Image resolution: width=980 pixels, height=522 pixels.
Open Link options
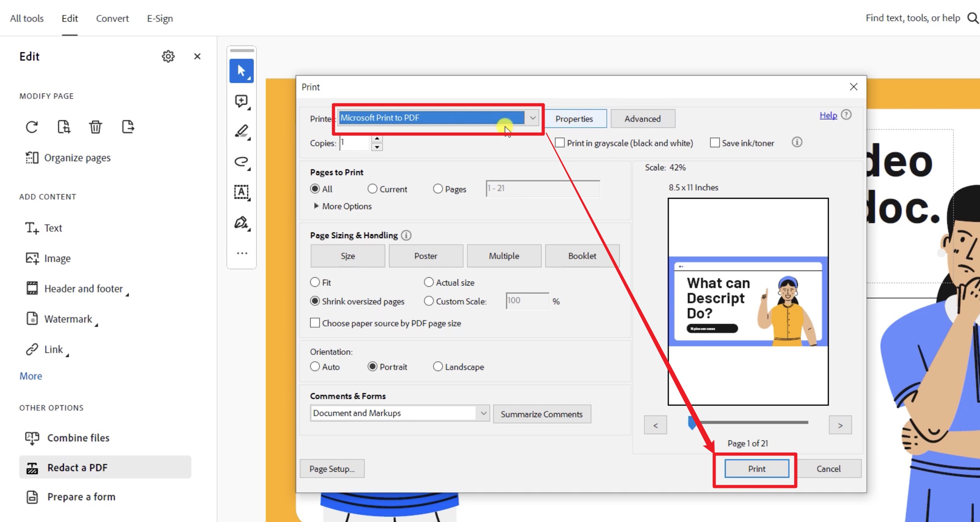(47, 349)
